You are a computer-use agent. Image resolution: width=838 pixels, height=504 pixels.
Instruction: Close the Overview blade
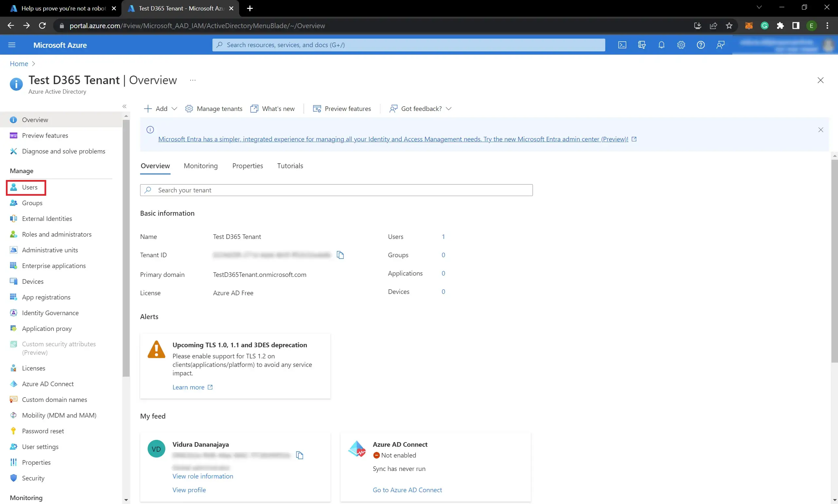tap(820, 80)
